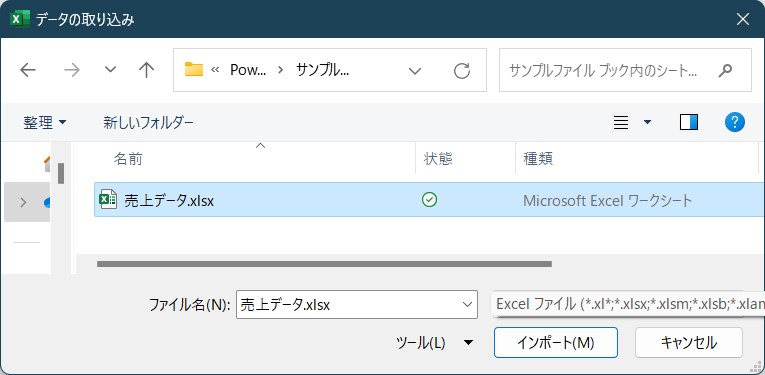Select the 売上データ.xlsx file
Viewport: 765px width, 375px height.
tap(429, 199)
